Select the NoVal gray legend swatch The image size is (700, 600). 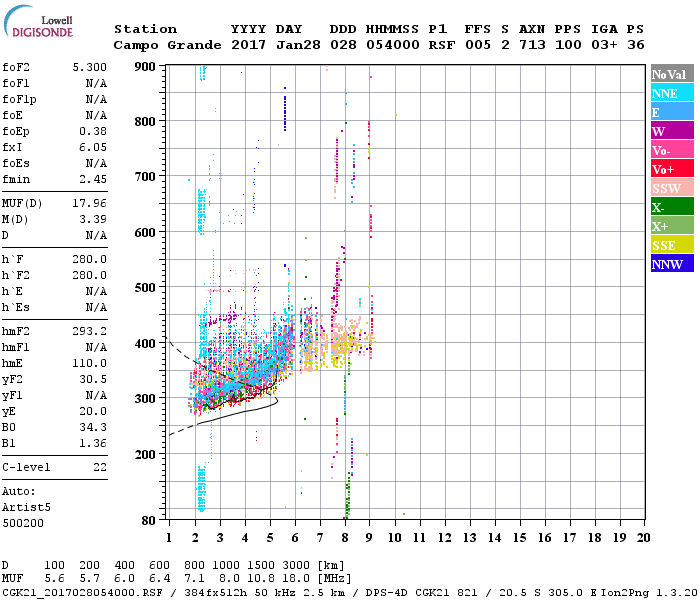671,74
